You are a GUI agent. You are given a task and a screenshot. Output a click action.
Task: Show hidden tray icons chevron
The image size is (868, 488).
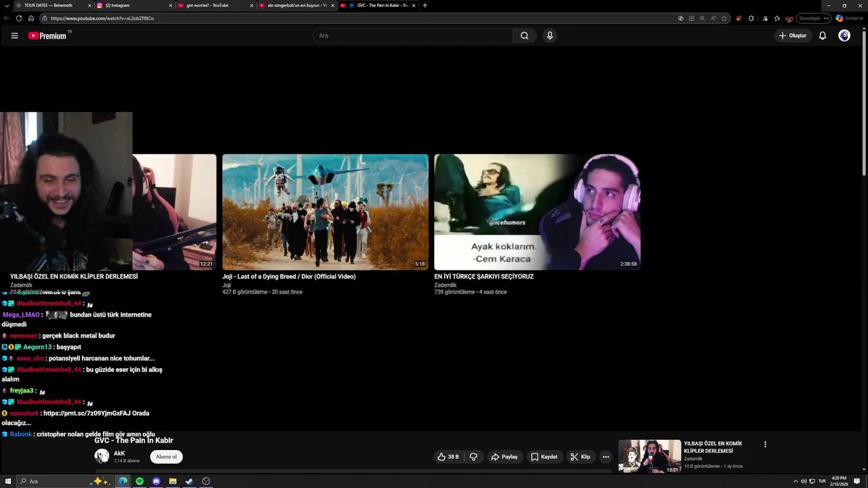pos(796,481)
